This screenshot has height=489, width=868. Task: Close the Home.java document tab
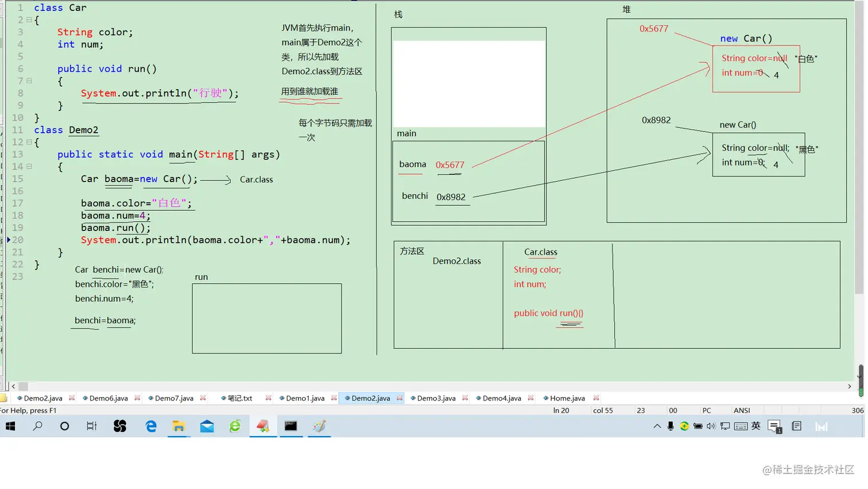pos(596,398)
